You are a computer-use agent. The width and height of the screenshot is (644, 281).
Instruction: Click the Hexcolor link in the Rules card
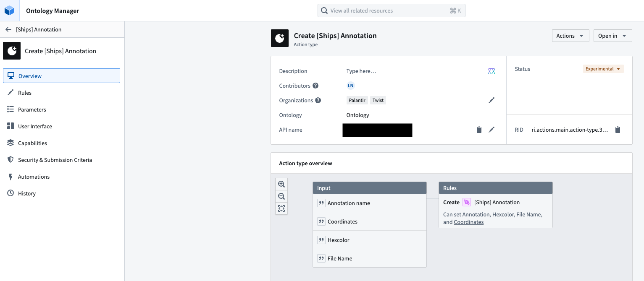[x=503, y=214]
